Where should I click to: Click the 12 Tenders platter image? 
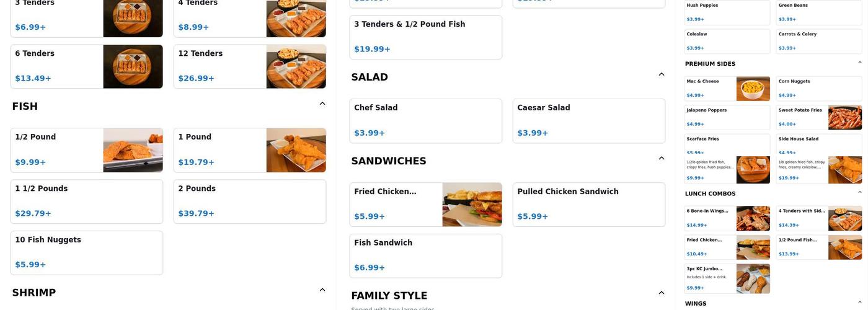[296, 66]
